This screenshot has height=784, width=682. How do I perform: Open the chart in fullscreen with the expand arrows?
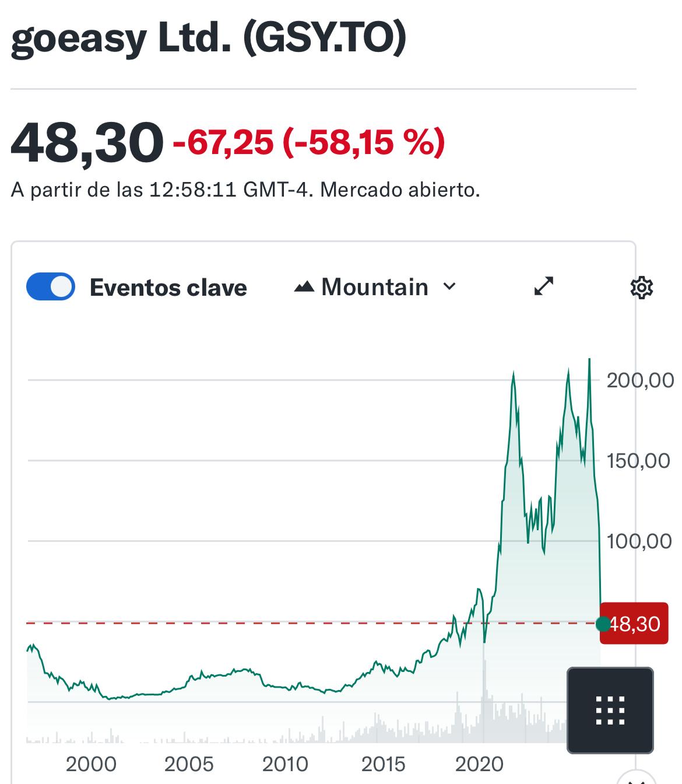point(544,286)
